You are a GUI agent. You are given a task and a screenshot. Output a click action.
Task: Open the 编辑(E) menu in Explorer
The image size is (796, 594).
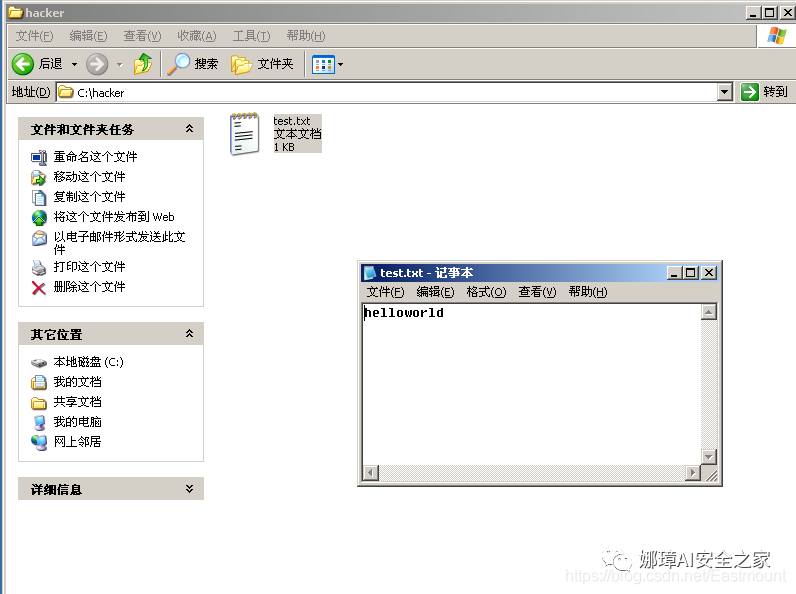(x=88, y=36)
